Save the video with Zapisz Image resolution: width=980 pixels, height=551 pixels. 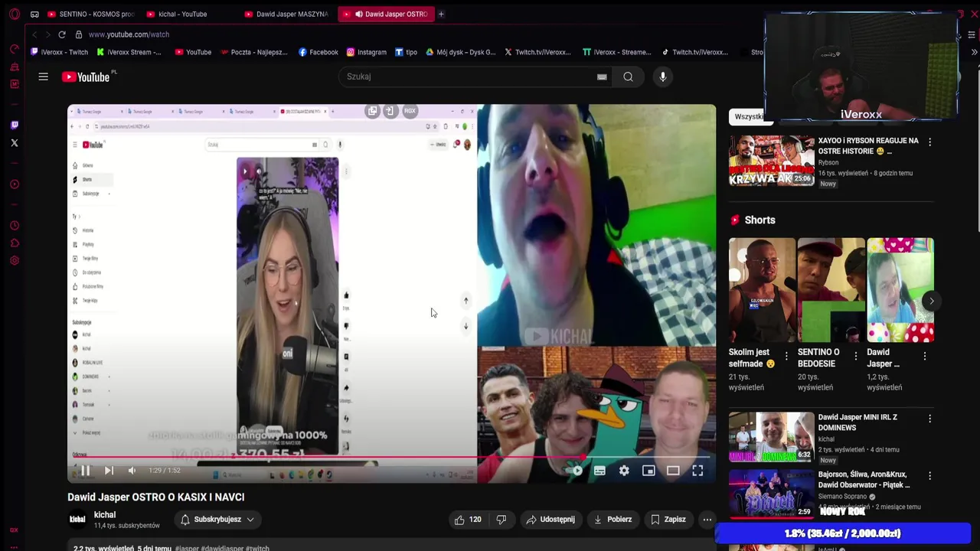click(668, 520)
